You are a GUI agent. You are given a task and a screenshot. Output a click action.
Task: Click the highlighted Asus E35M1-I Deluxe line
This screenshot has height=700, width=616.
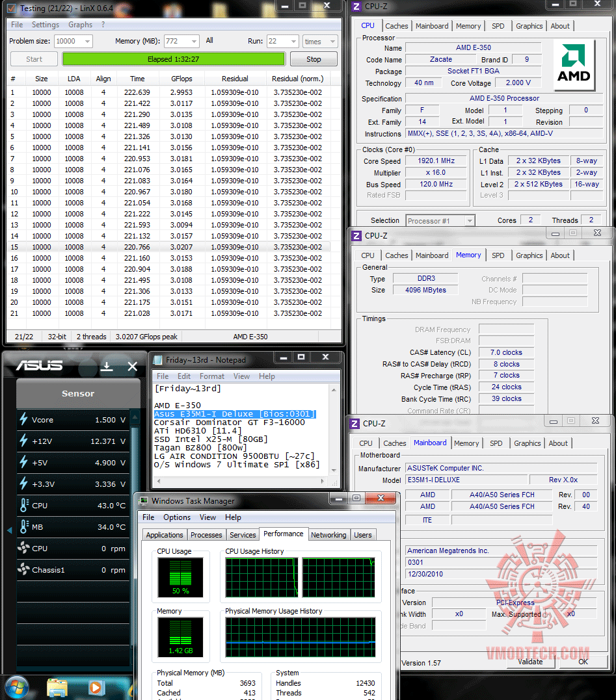pos(235,414)
